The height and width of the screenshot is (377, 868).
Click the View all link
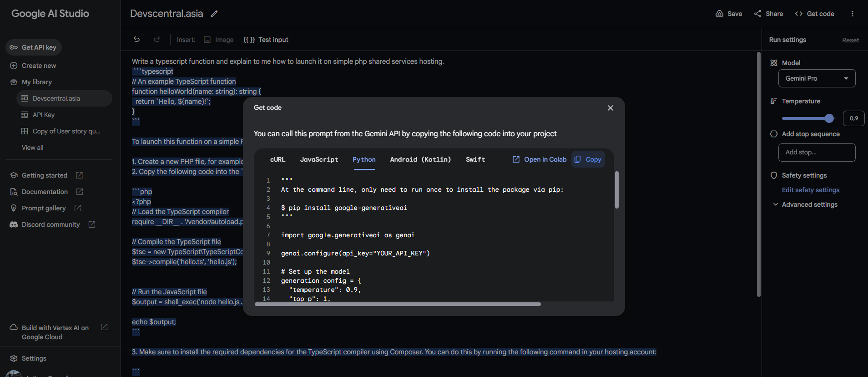click(x=33, y=148)
